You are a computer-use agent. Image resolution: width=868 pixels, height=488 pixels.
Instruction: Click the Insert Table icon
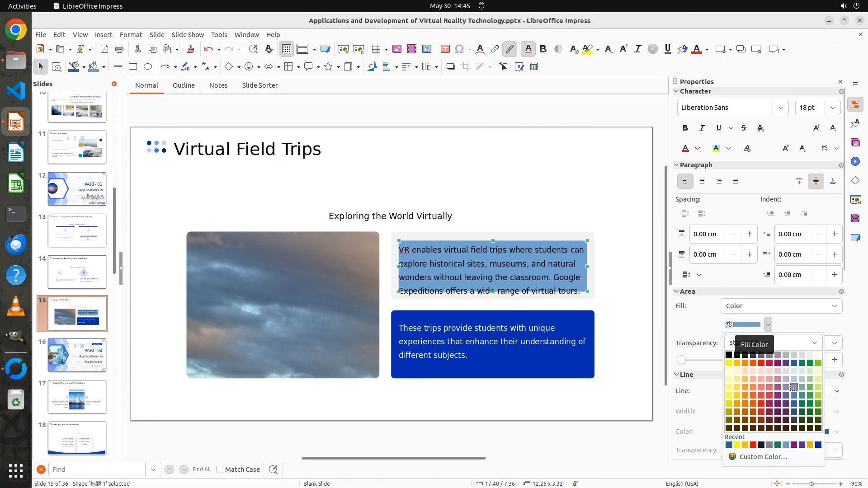(x=376, y=49)
